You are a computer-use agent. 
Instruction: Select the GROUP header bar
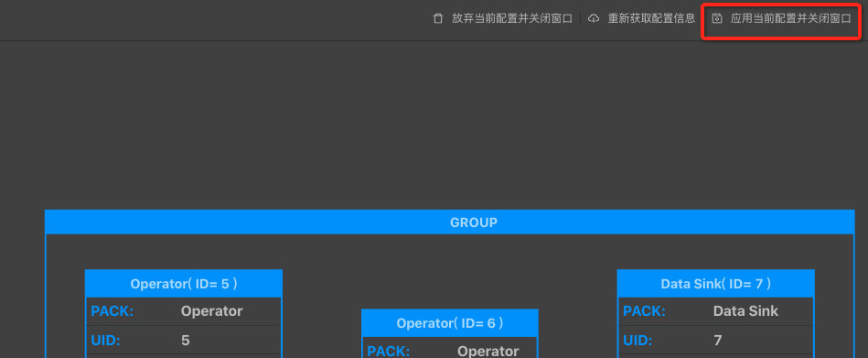coord(449,222)
